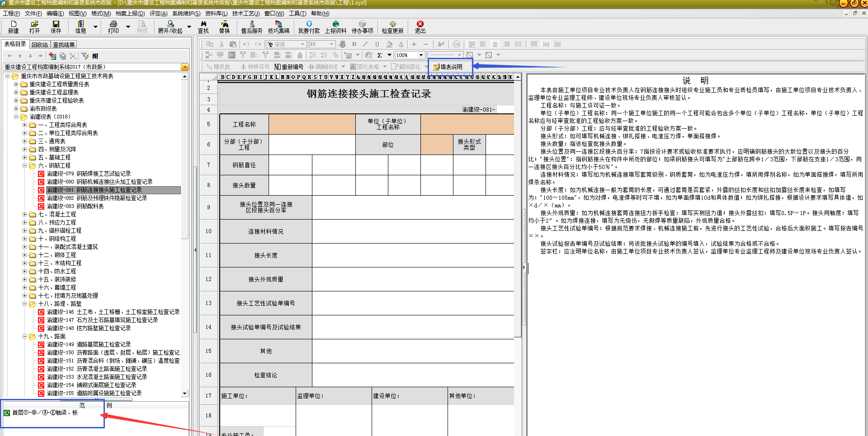Image resolution: width=868 pixels, height=436 pixels.
Task: Collapse the 十九、路面 tree node
Action: [25, 337]
